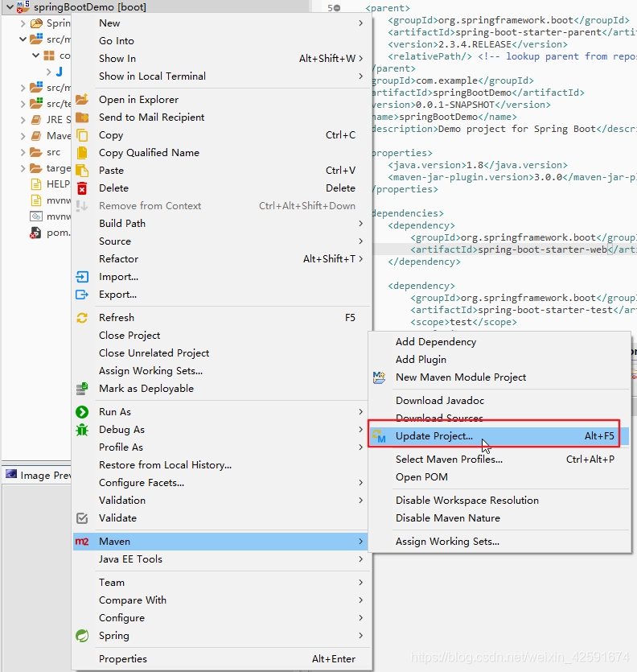Select Restore from Local History

pos(165,465)
